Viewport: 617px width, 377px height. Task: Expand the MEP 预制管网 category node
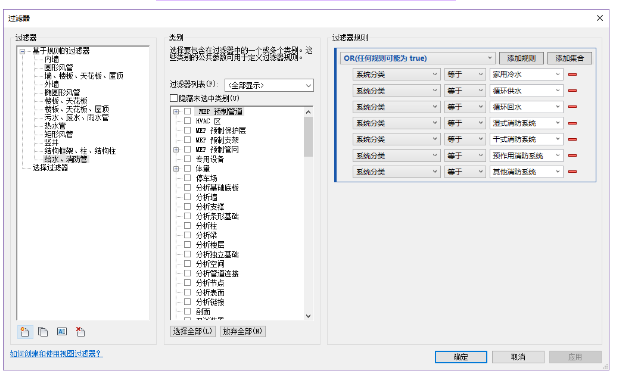click(176, 150)
